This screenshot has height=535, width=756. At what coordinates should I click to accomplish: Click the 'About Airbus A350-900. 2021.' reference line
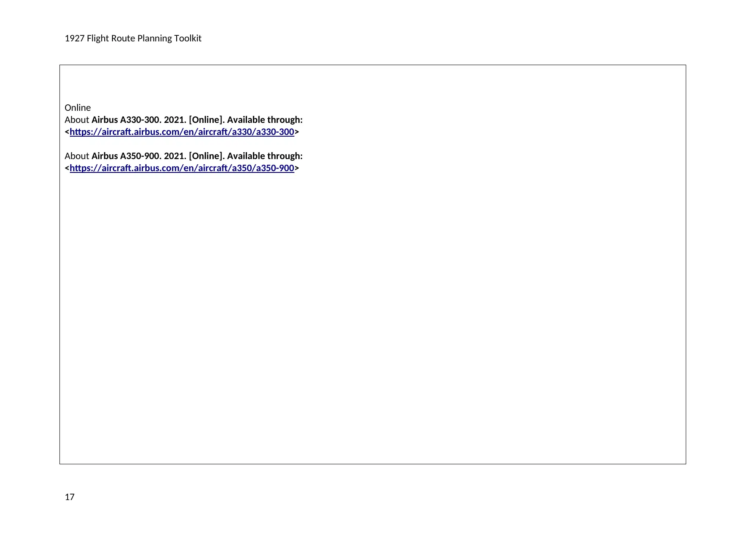pos(184,156)
